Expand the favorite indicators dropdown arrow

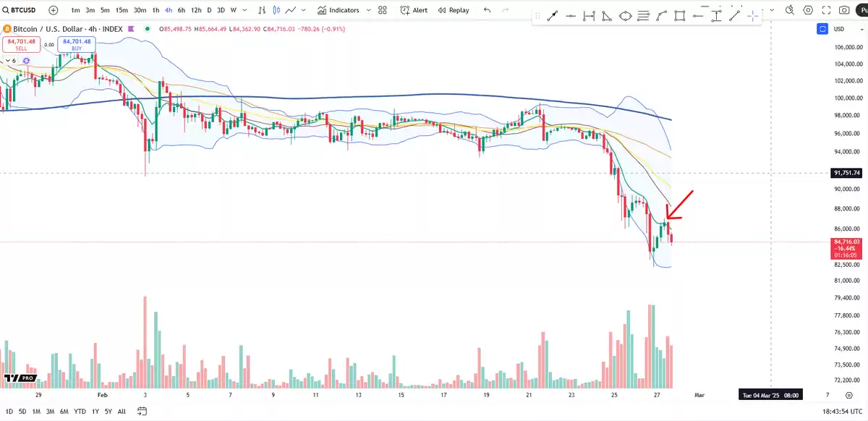(369, 10)
